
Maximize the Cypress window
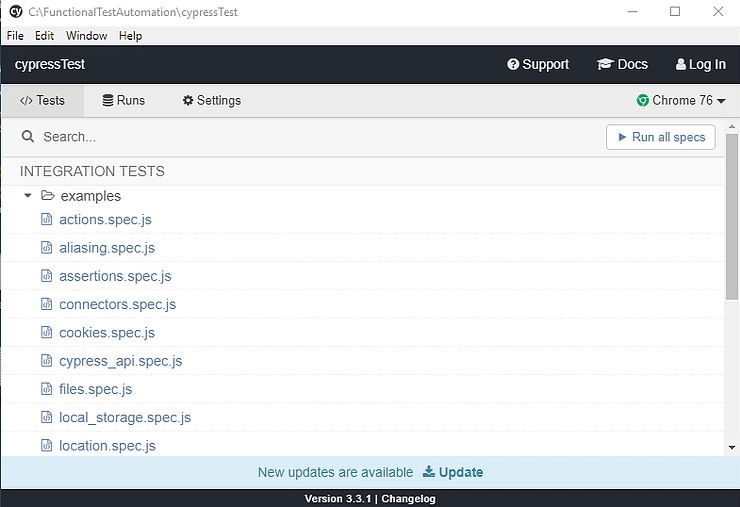tap(675, 11)
